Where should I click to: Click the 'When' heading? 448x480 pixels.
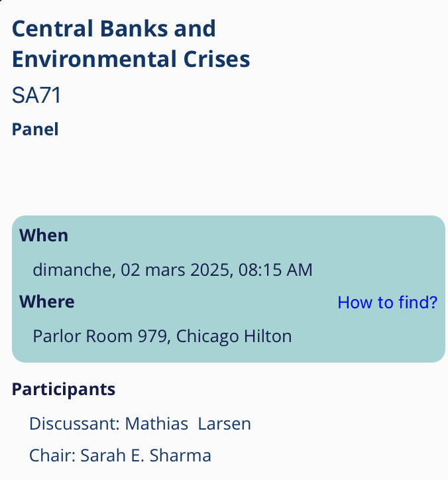tap(44, 235)
